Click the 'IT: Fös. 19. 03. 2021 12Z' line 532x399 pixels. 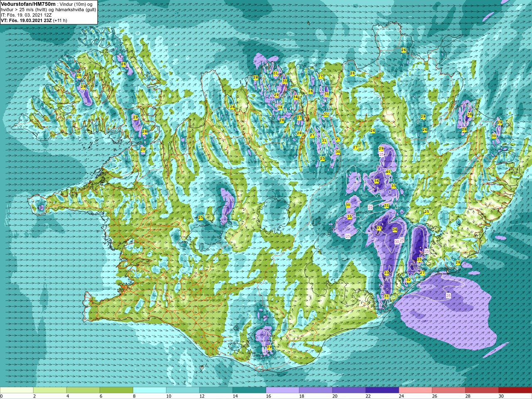26,15
